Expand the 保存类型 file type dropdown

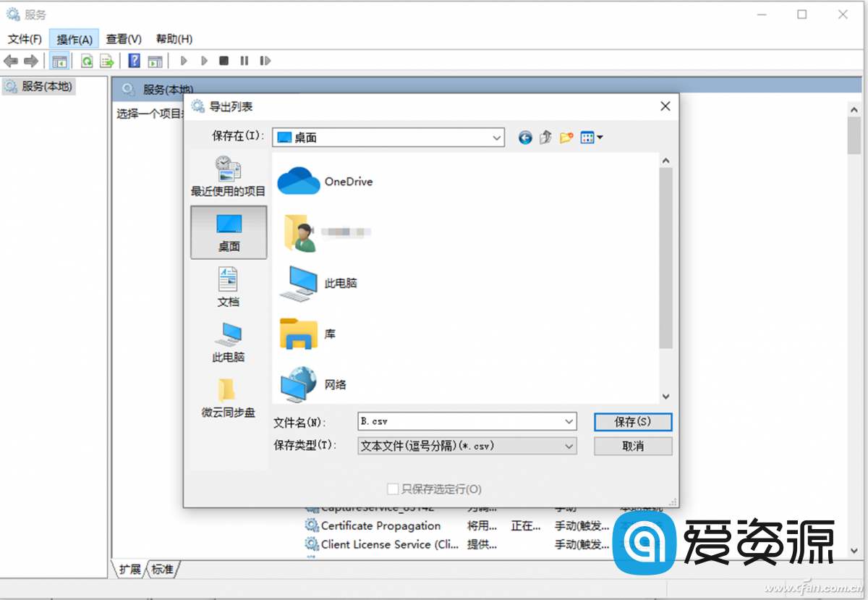[x=569, y=447]
